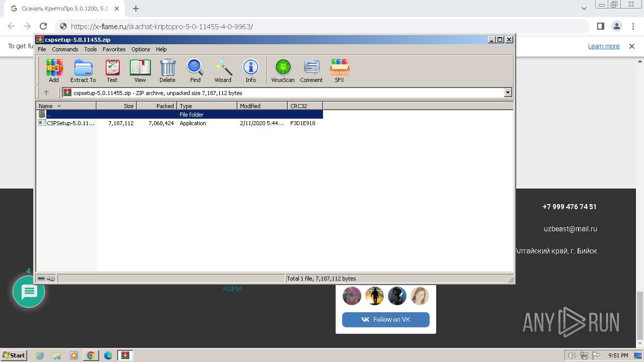Viewport: 644px width, 362px height.
Task: Dismiss the Chrome info bar
Action: tap(632, 46)
